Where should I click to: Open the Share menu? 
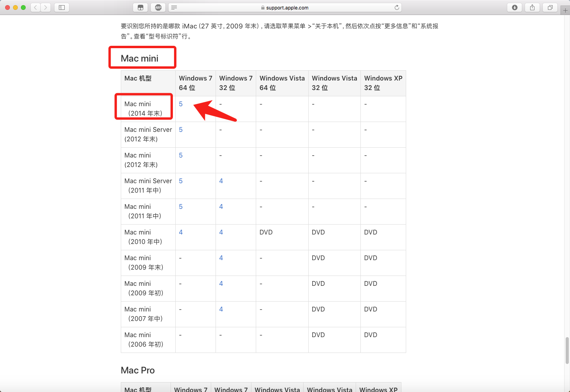[x=532, y=8]
